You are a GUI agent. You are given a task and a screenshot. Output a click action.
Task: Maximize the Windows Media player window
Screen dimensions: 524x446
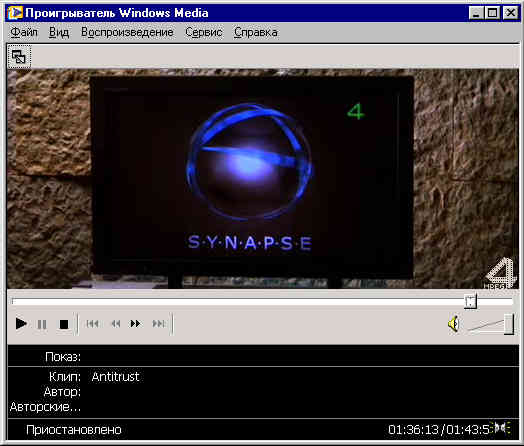(x=492, y=13)
